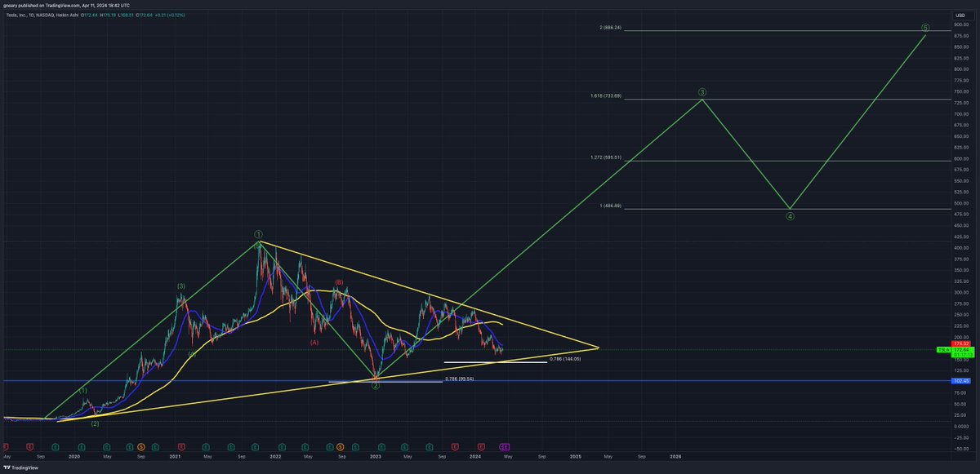
Task: Select the red (B) corrective wave label
Action: pos(339,281)
